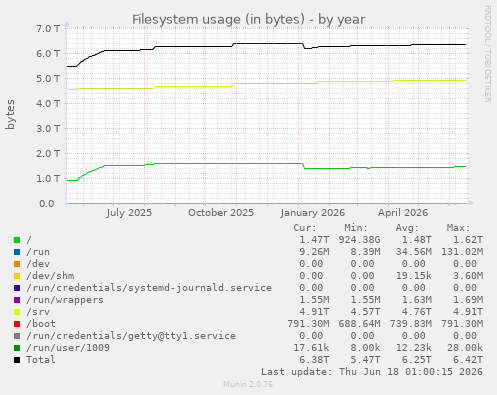Select the Total legend label

(41, 360)
